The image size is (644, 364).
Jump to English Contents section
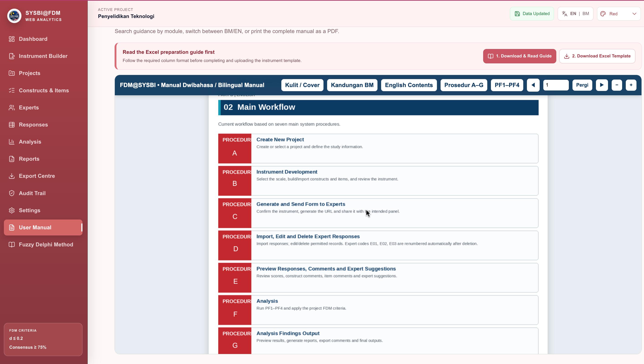(409, 85)
